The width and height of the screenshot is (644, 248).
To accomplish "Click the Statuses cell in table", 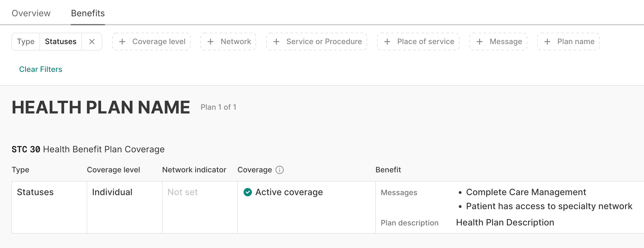I will pos(35,192).
